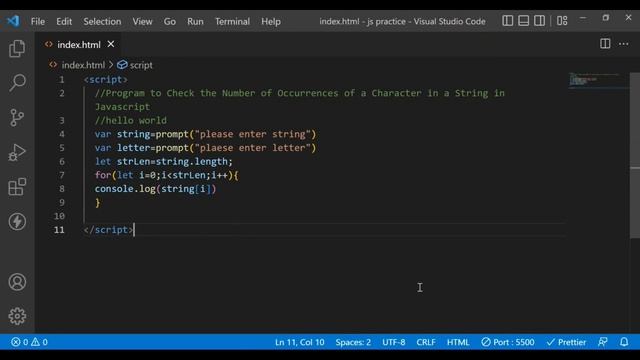Click Ln 11, Col 10 in status bar
Image resolution: width=640 pixels, height=360 pixels.
click(300, 342)
